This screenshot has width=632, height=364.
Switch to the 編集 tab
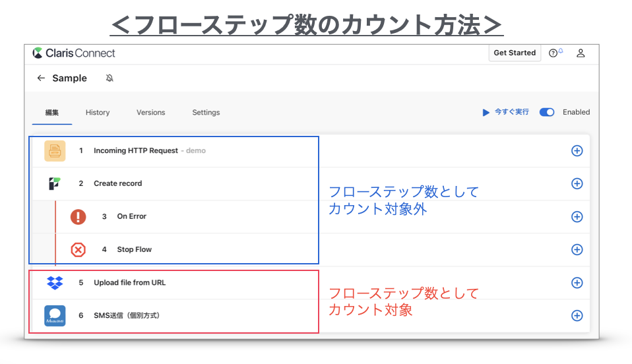point(52,113)
